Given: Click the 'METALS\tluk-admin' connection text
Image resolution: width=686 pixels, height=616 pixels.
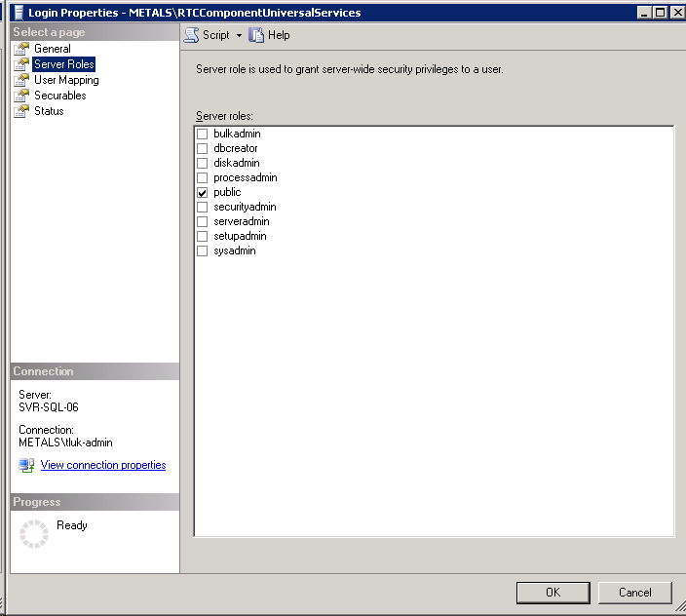Looking at the screenshot, I should click(x=65, y=443).
